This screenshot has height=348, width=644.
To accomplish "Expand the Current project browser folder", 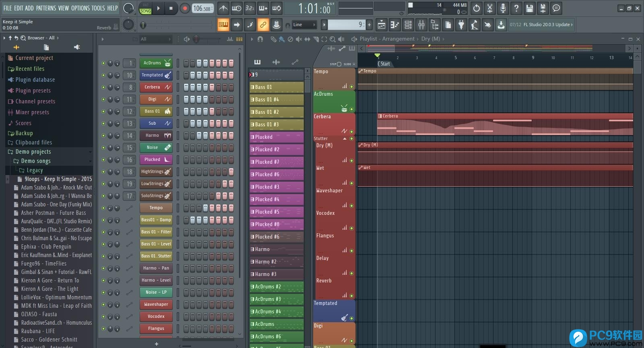I will coord(34,58).
